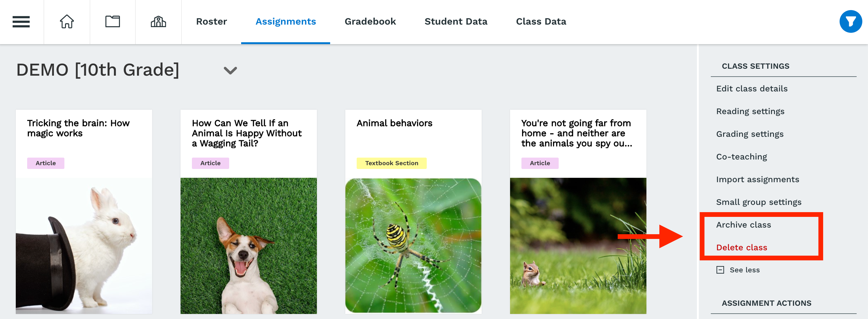Open Reading settings
This screenshot has height=319, width=868.
coord(750,111)
